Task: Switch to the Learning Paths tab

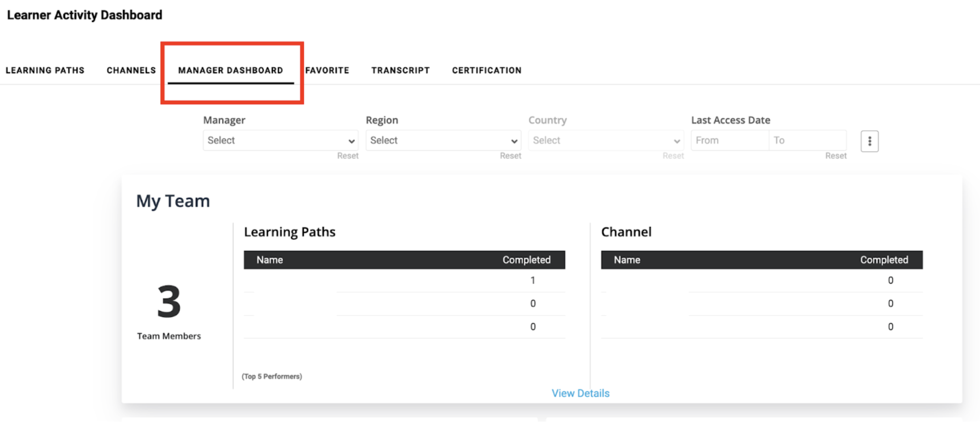Action: pyautogui.click(x=45, y=70)
